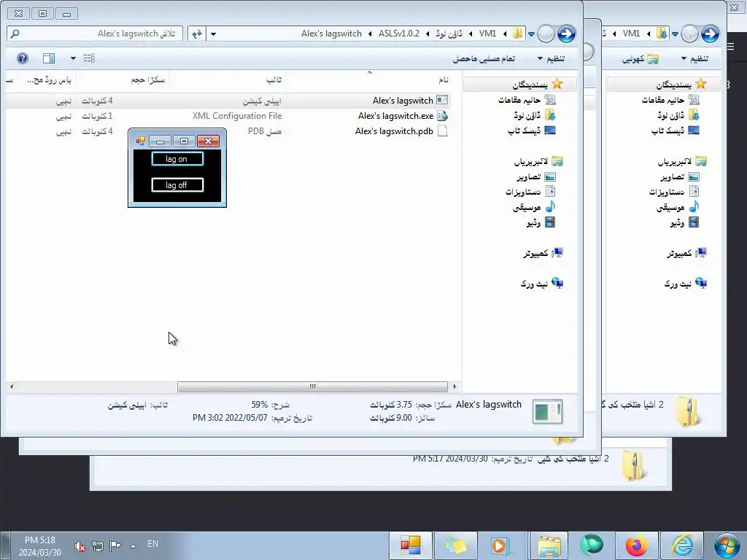Open the recent pages dropdown near nav buttons
This screenshot has height=560, width=747.
pyautogui.click(x=531, y=34)
